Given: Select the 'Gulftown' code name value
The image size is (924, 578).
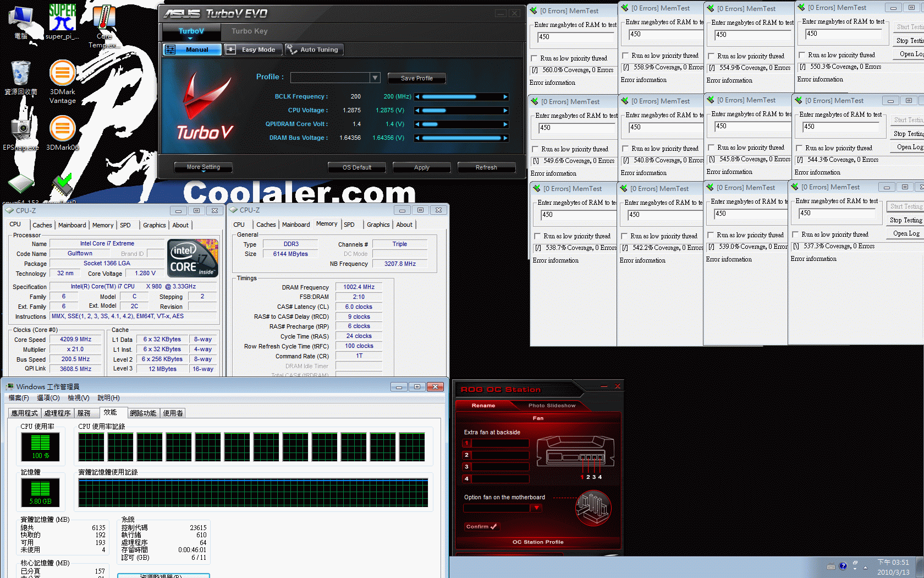Looking at the screenshot, I should click(80, 254).
